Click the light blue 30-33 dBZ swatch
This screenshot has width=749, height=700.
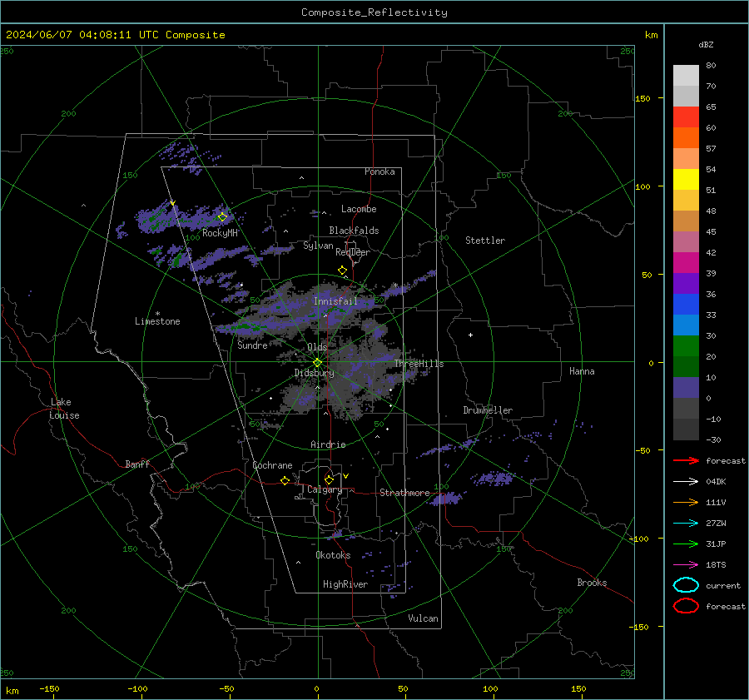(686, 325)
